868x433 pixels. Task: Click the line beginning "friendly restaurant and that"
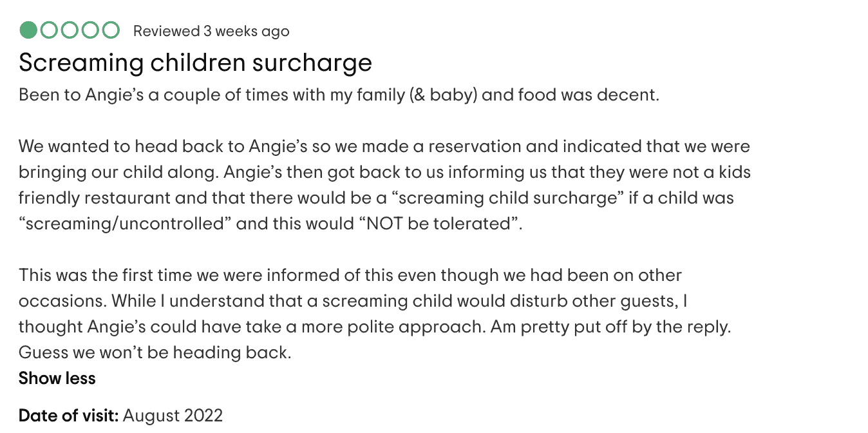pyautogui.click(x=376, y=198)
